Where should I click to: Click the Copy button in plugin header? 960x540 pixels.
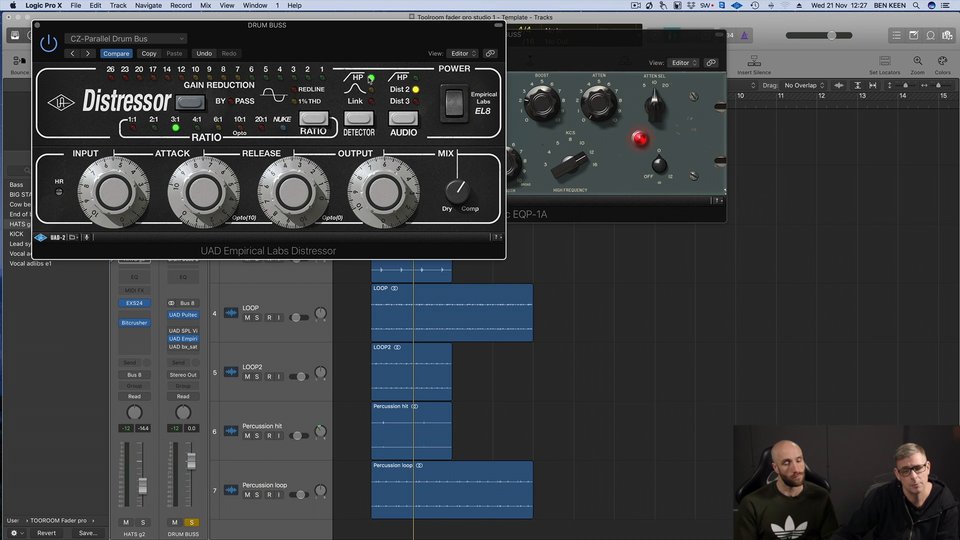(x=149, y=53)
